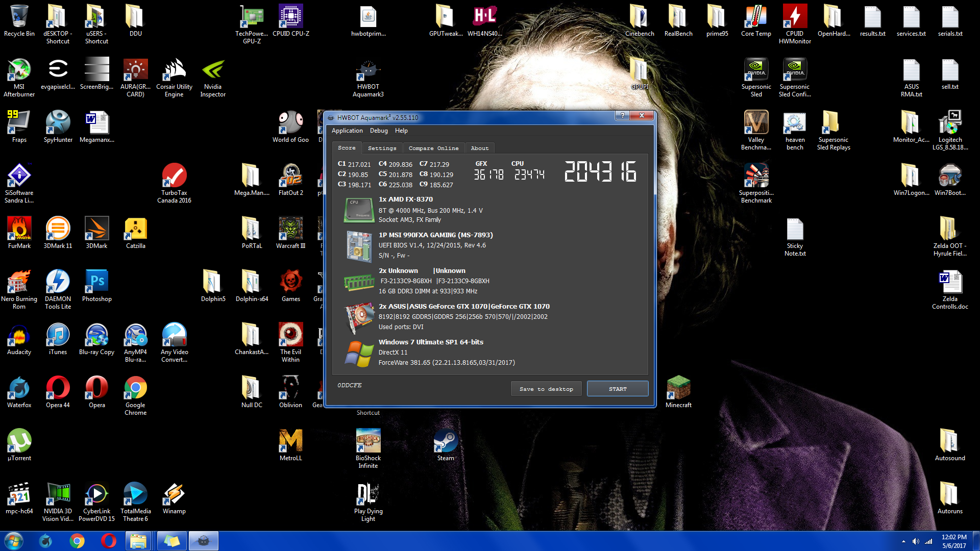Open Catzilla desktop icon

tap(135, 233)
